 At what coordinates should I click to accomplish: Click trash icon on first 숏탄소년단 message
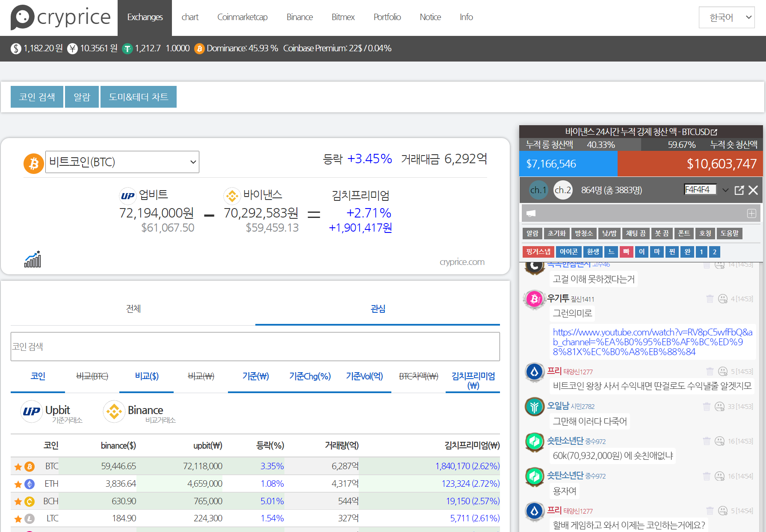point(707,441)
